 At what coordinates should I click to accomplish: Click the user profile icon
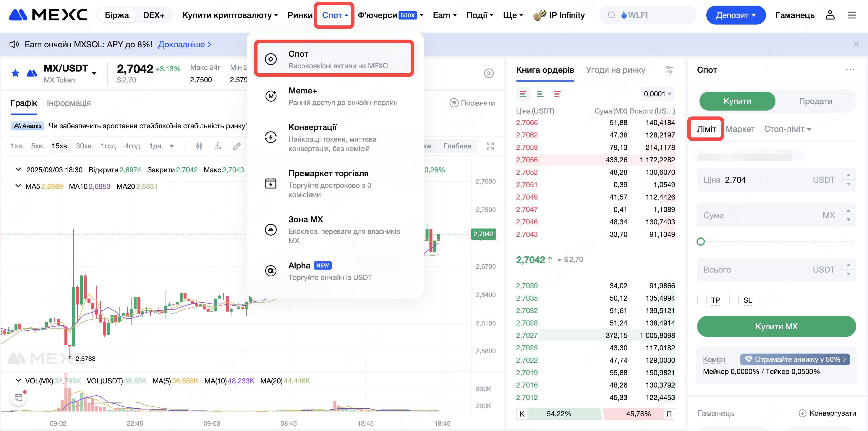click(x=830, y=15)
